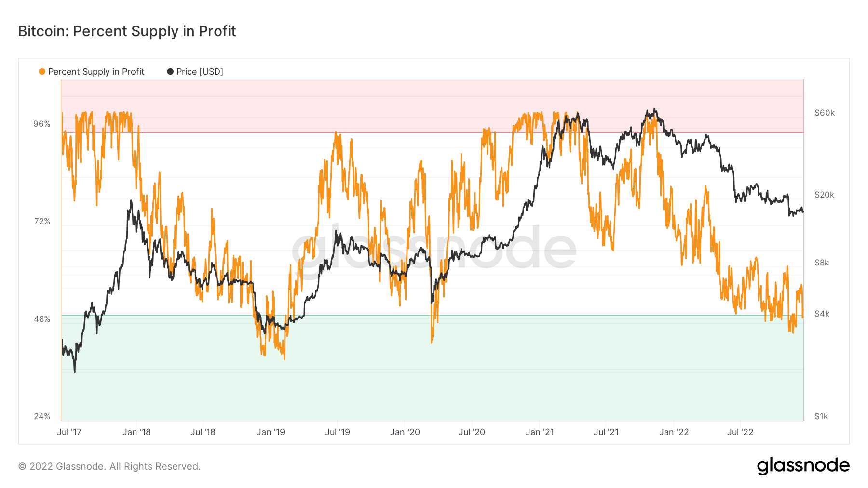Click the Jan '21 x-axis date label
868x488 pixels.
(540, 432)
